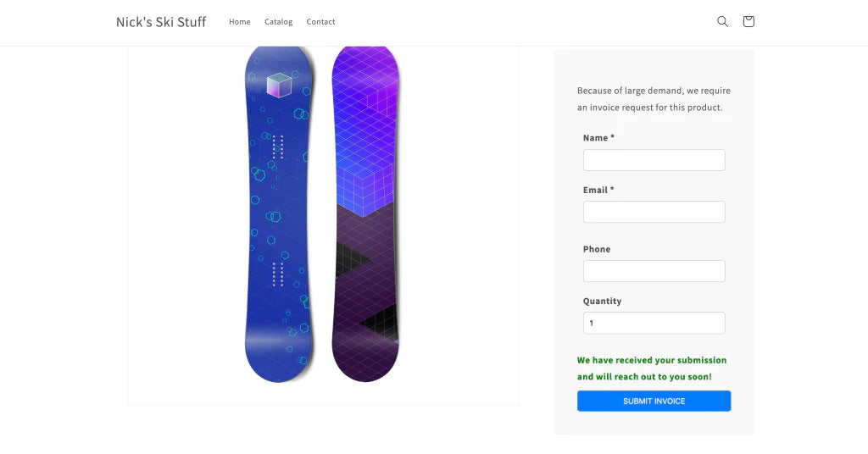Viewport: 868px width, 454px height.
Task: Click the Email field label
Action: coord(598,191)
